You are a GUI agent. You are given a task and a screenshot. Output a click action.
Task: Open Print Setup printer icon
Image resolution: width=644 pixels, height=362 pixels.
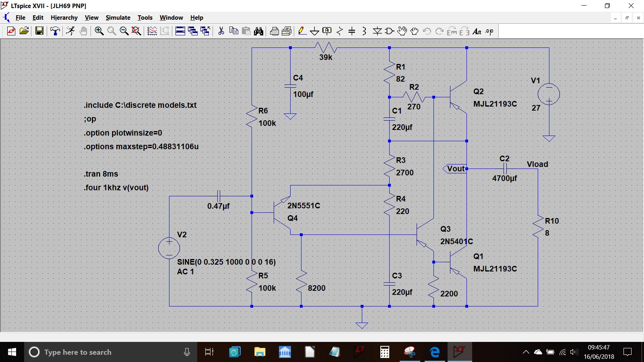287,31
